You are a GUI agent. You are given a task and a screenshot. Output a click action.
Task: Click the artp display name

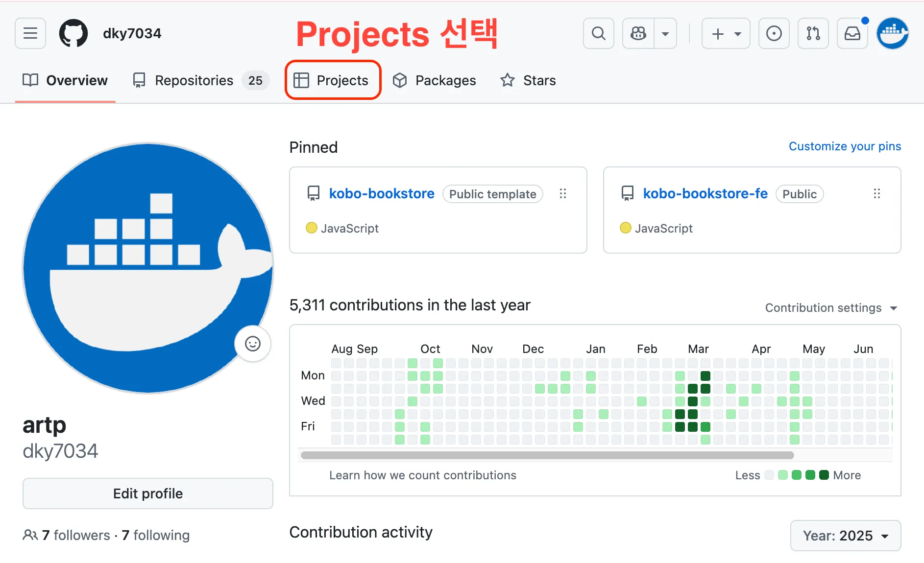[x=45, y=425]
